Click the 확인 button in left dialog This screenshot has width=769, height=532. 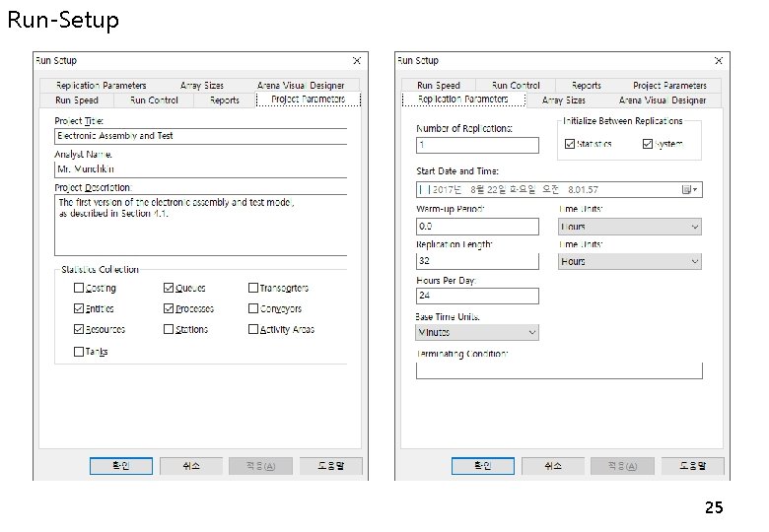(x=121, y=466)
